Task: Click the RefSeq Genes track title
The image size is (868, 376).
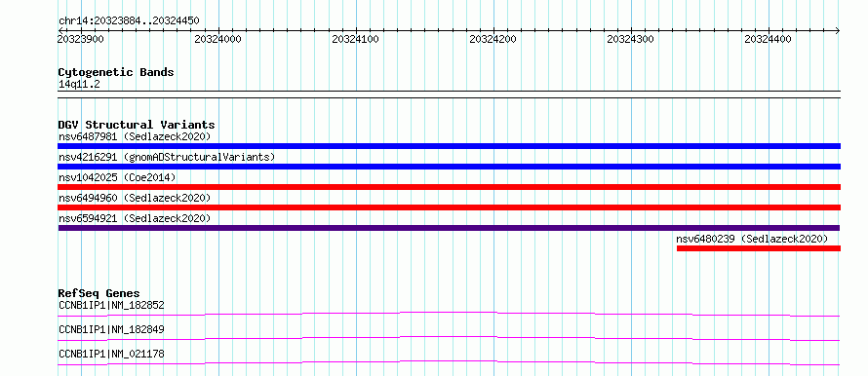Action: 99,293
